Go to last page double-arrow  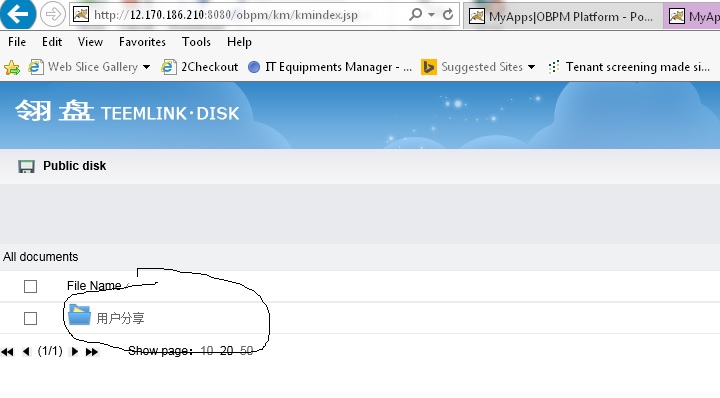(x=92, y=352)
